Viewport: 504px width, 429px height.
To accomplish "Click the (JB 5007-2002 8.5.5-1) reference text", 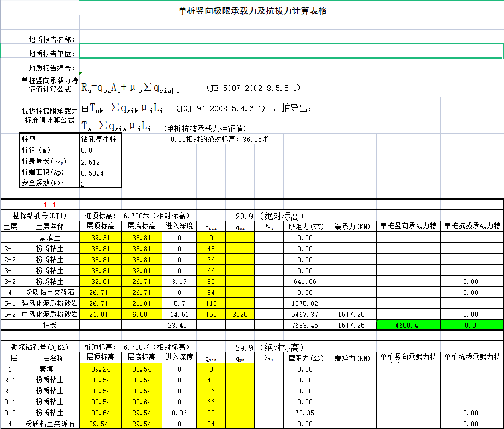I will tap(253, 88).
